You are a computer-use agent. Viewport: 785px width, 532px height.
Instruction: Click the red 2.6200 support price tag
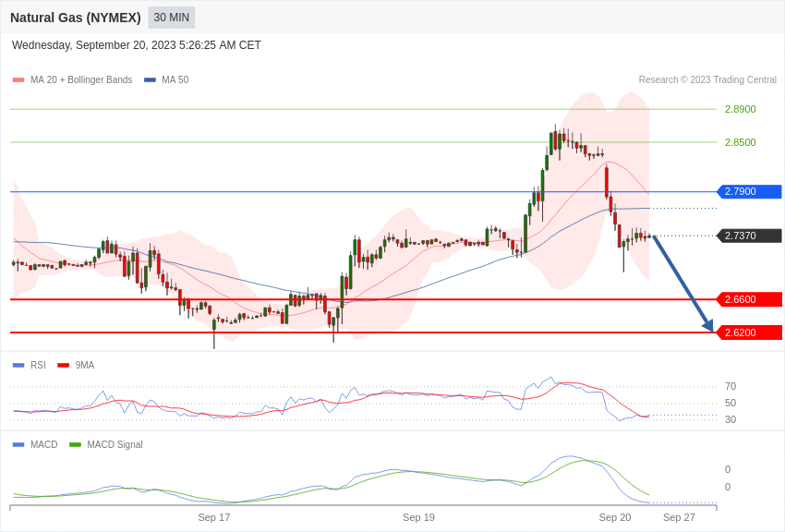pyautogui.click(x=749, y=332)
